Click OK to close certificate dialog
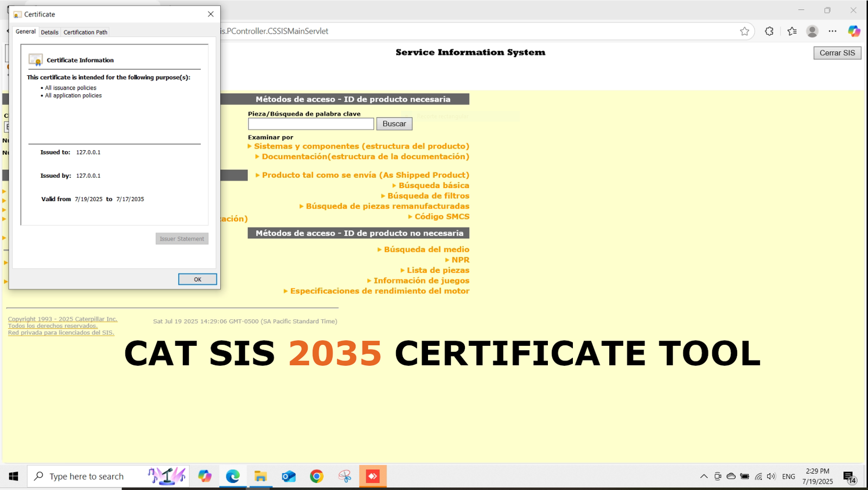 coord(197,279)
